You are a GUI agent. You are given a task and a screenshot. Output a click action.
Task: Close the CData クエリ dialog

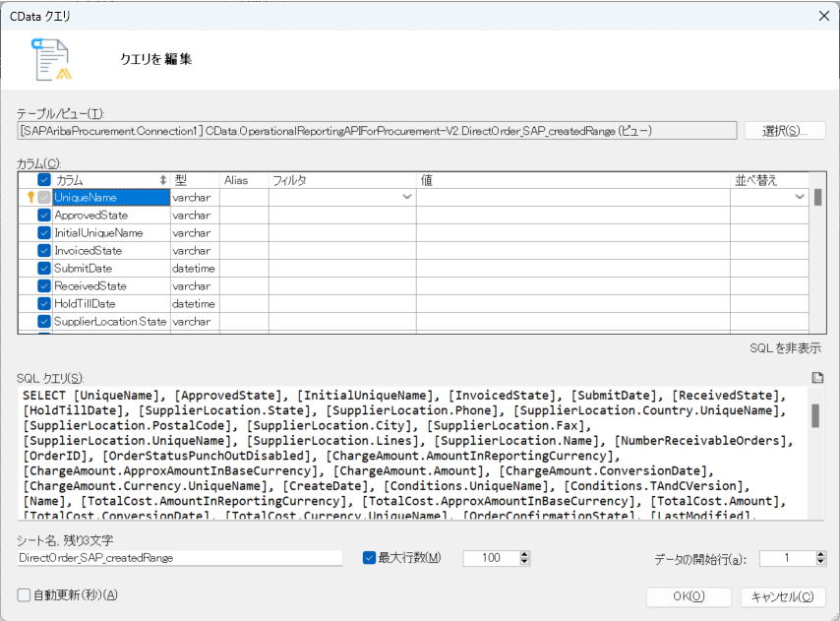(x=824, y=16)
